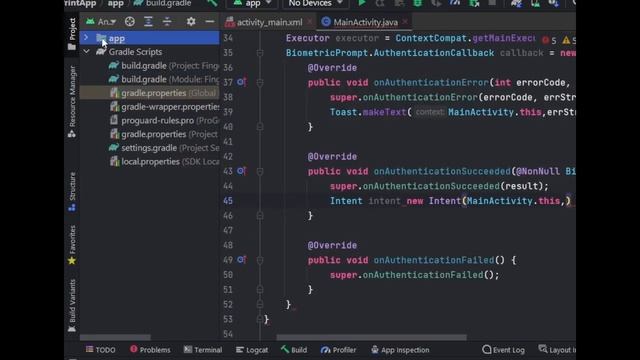
Task: Click the Executor type on line 34
Action: [x=307, y=38]
